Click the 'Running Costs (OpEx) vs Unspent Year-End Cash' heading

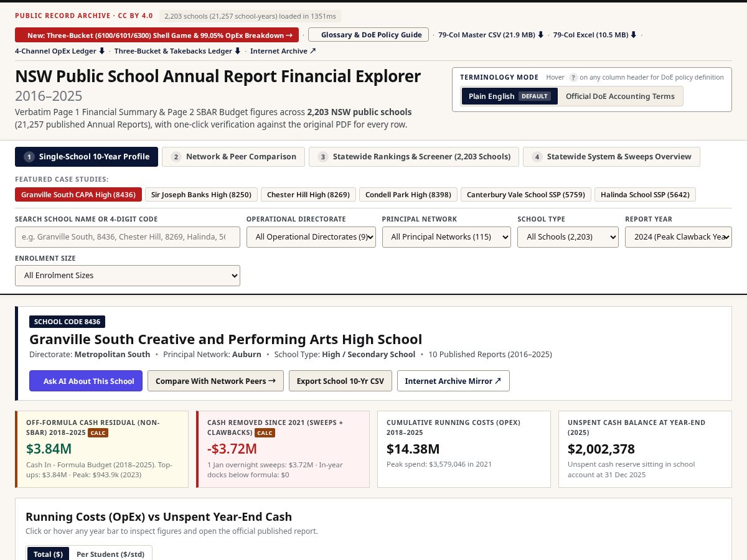tap(159, 516)
